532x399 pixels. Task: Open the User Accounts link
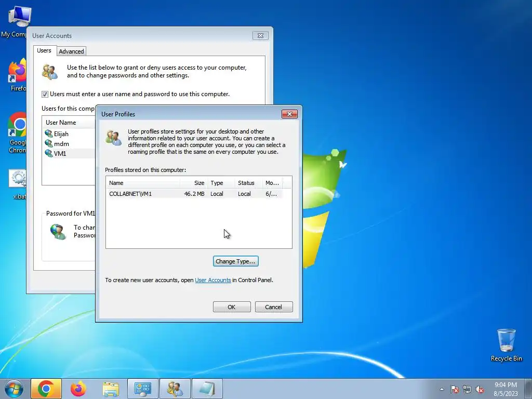click(212, 280)
